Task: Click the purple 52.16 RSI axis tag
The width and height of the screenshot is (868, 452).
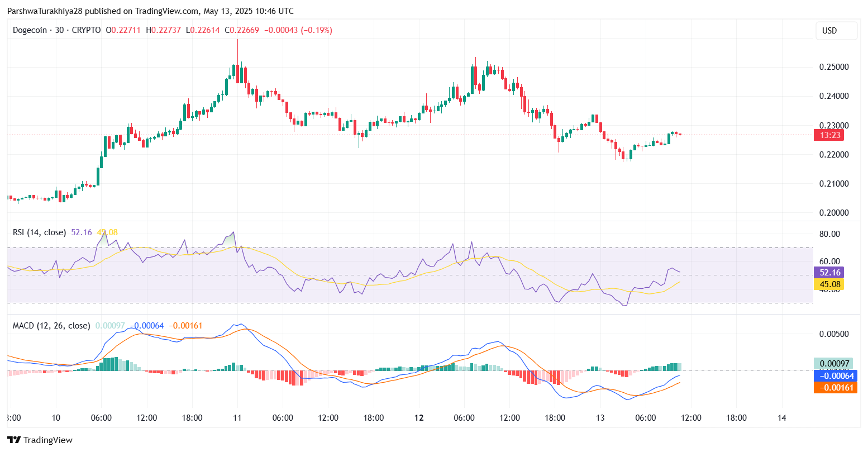Action: (x=828, y=273)
